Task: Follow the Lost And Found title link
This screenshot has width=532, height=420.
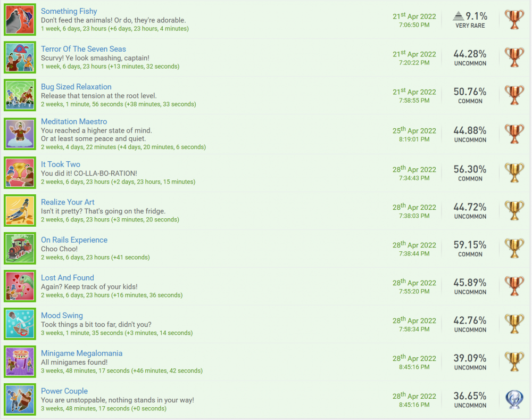Action: [67, 277]
